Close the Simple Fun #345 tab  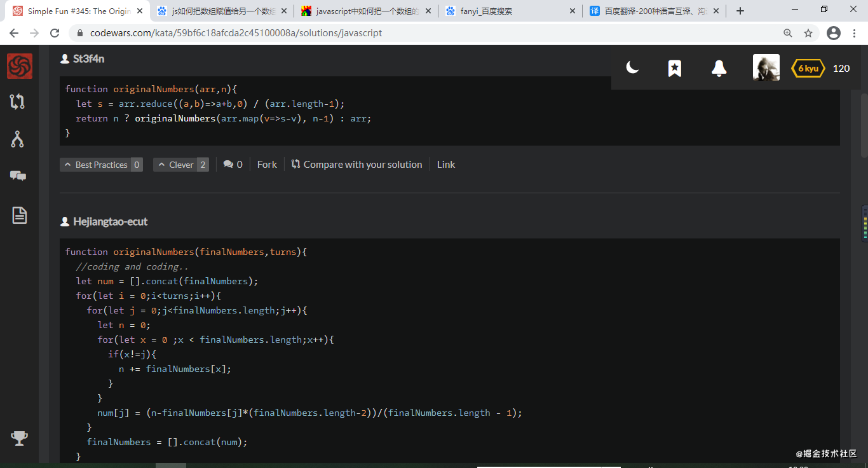tap(139, 11)
